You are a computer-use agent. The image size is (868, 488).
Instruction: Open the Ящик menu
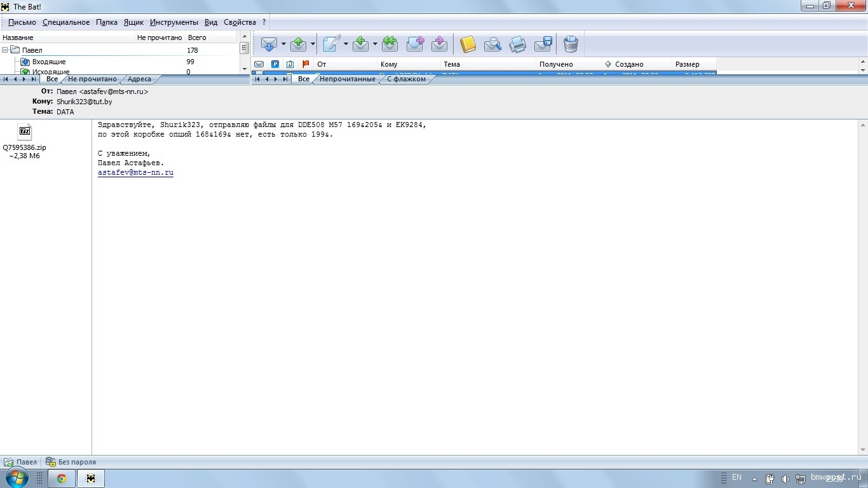(x=133, y=22)
